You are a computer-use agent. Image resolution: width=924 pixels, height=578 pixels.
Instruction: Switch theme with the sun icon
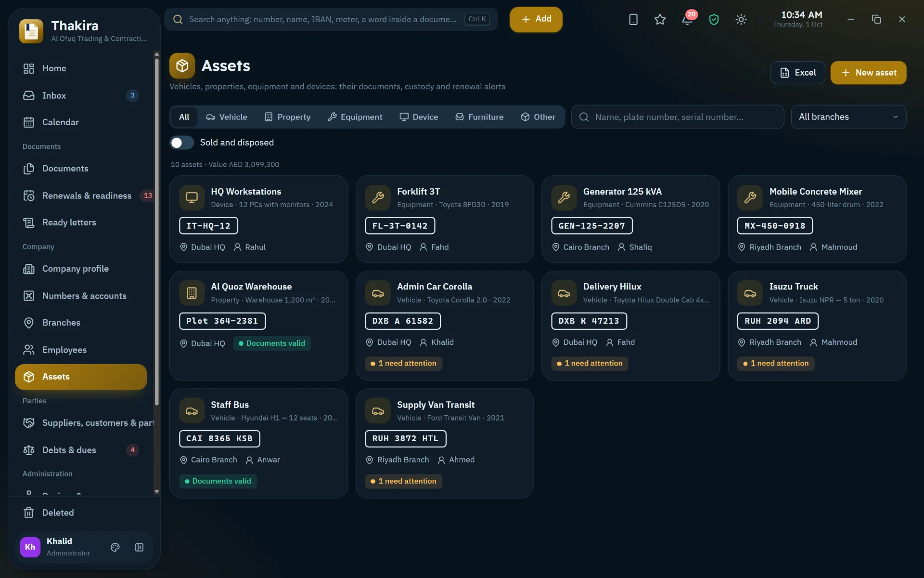(741, 19)
